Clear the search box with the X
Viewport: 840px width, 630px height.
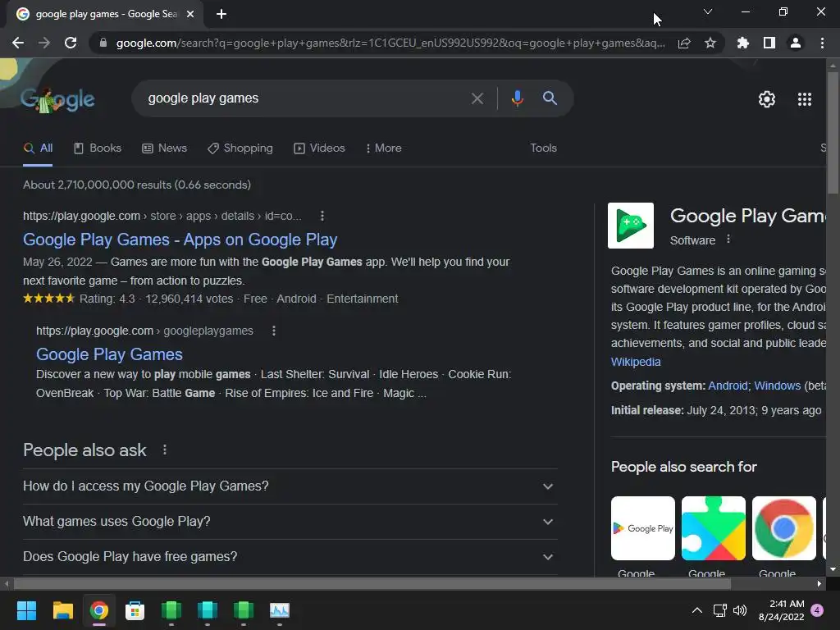point(477,98)
